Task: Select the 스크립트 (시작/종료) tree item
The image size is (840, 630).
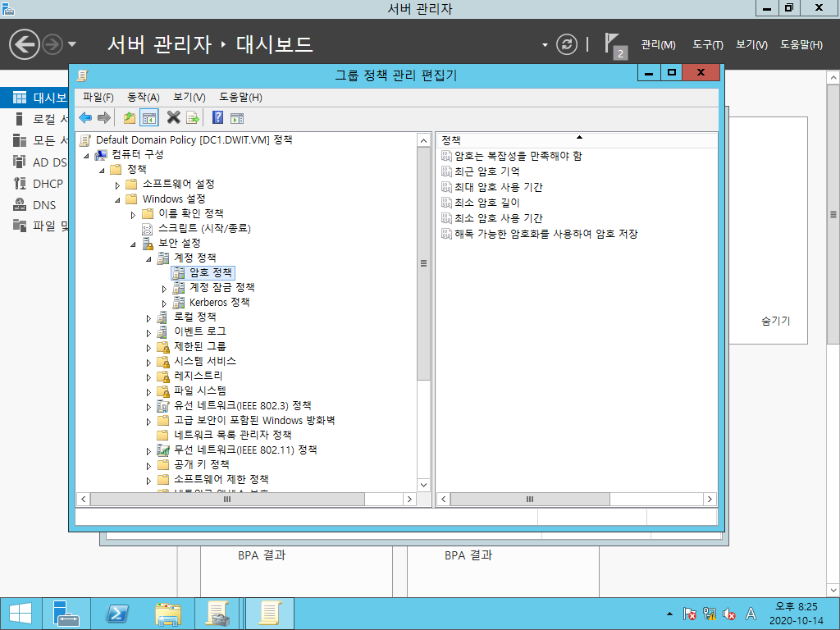Action: click(x=204, y=228)
